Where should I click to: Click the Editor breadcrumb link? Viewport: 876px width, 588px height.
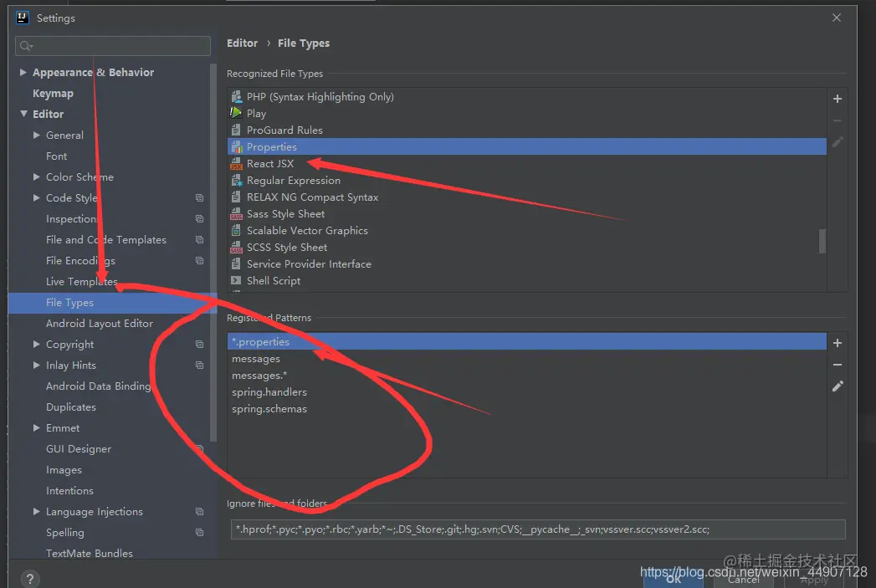point(242,43)
